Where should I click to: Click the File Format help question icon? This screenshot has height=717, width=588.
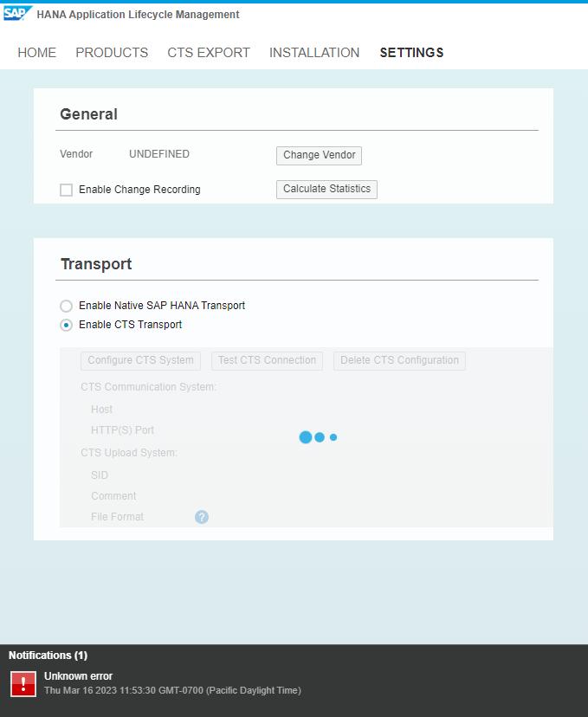tap(202, 517)
